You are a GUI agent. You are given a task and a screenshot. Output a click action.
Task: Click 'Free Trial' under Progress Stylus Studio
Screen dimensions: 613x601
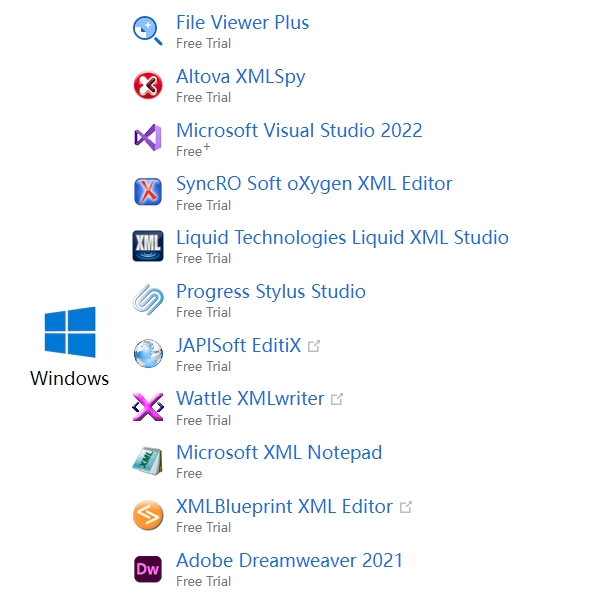pyautogui.click(x=203, y=312)
